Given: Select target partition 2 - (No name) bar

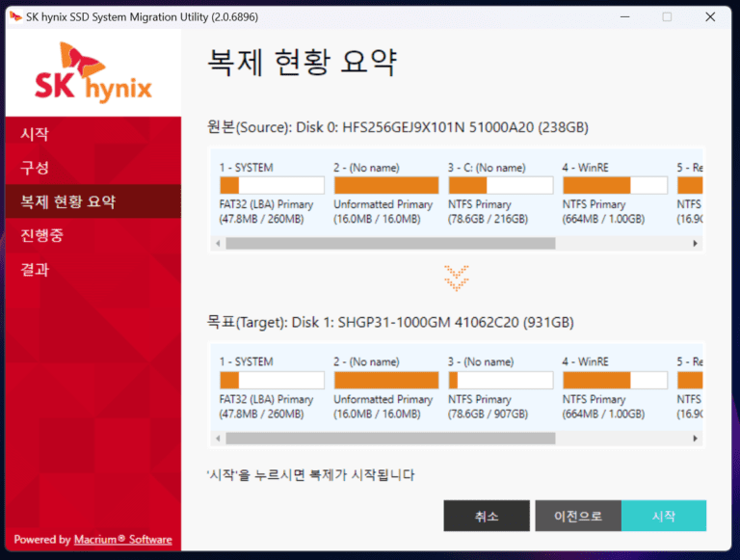Looking at the screenshot, I should pos(386,380).
